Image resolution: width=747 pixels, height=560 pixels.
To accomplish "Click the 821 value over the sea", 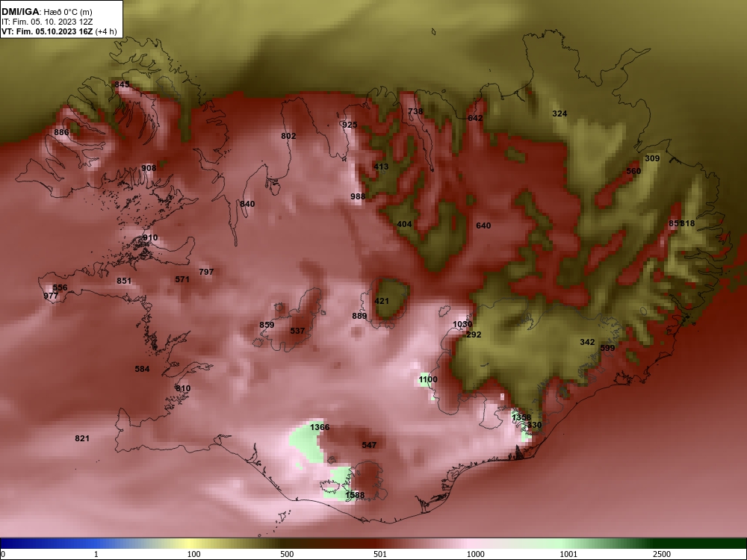I will (82, 438).
